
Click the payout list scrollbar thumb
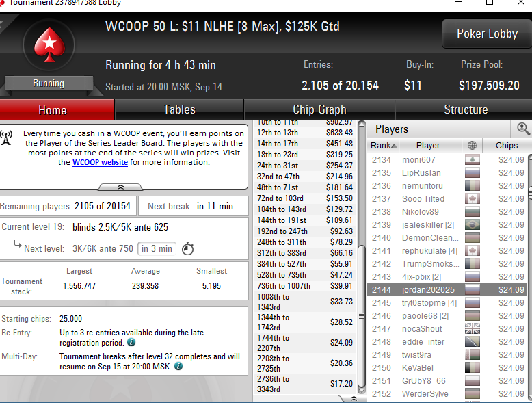tap(362, 315)
